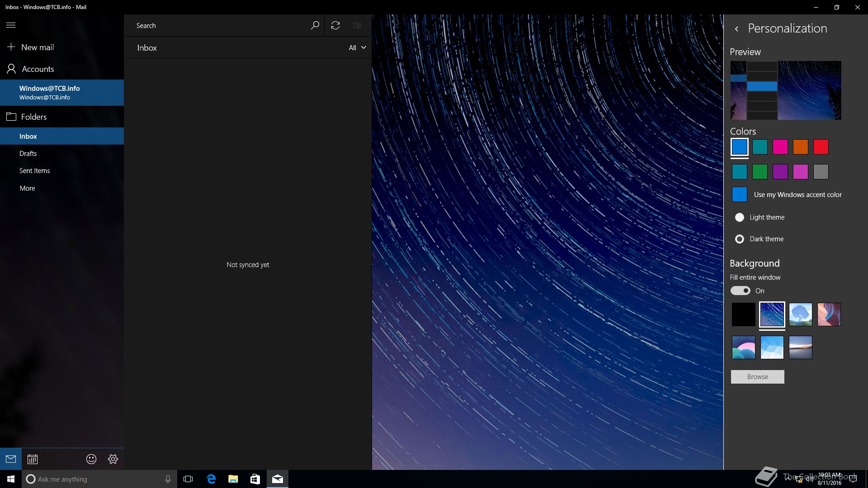Choose green color swatch

tap(760, 172)
